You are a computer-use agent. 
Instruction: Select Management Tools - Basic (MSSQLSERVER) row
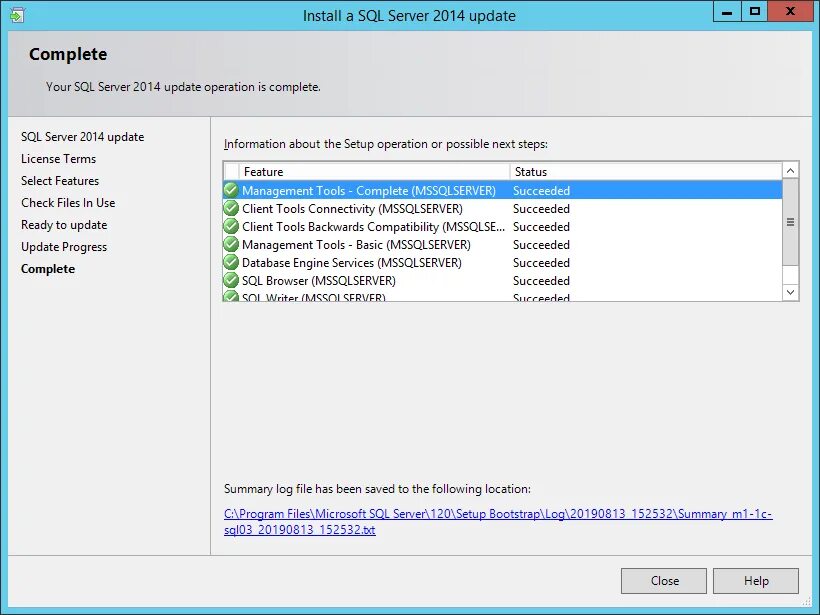click(x=503, y=245)
